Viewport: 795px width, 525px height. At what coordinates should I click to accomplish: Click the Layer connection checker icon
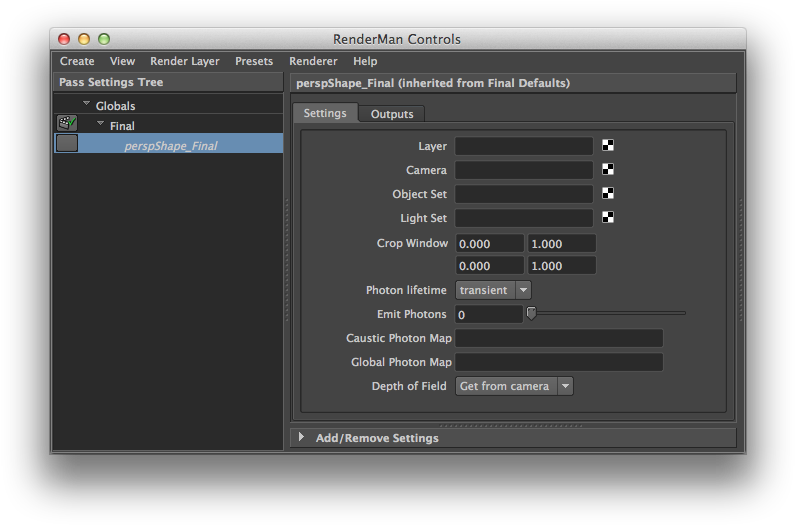(x=608, y=146)
